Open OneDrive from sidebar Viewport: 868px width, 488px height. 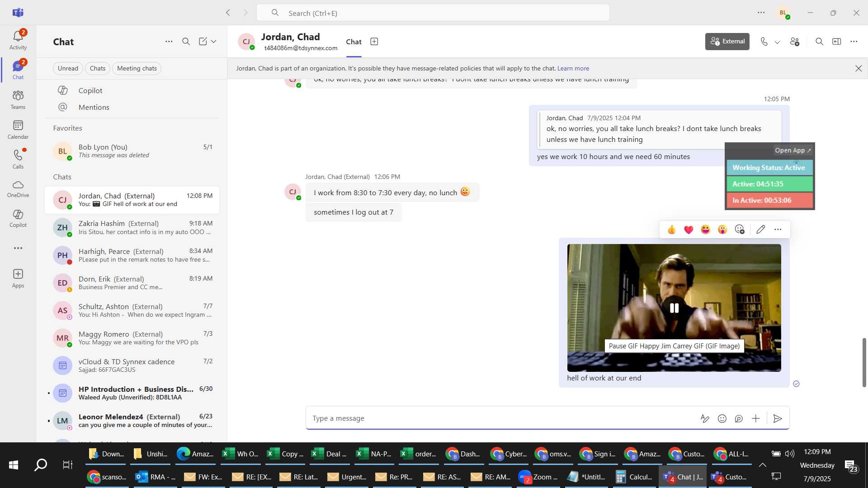pos(18,189)
